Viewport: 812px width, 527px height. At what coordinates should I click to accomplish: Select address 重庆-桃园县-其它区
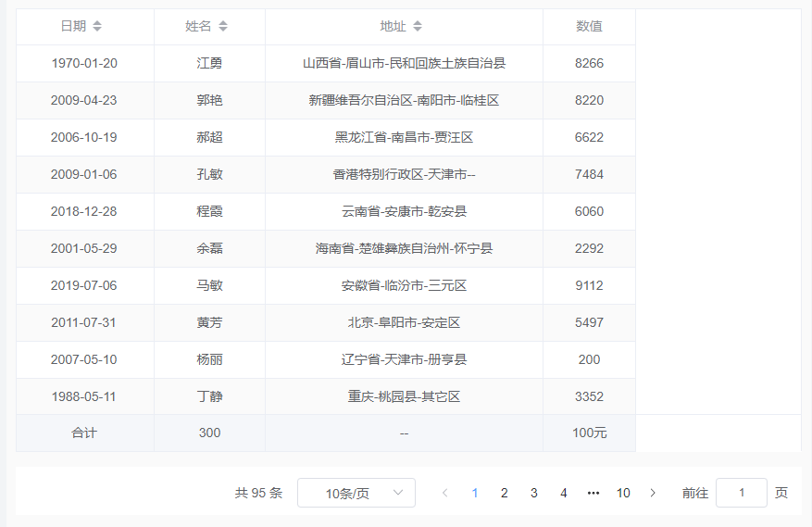pyautogui.click(x=404, y=396)
